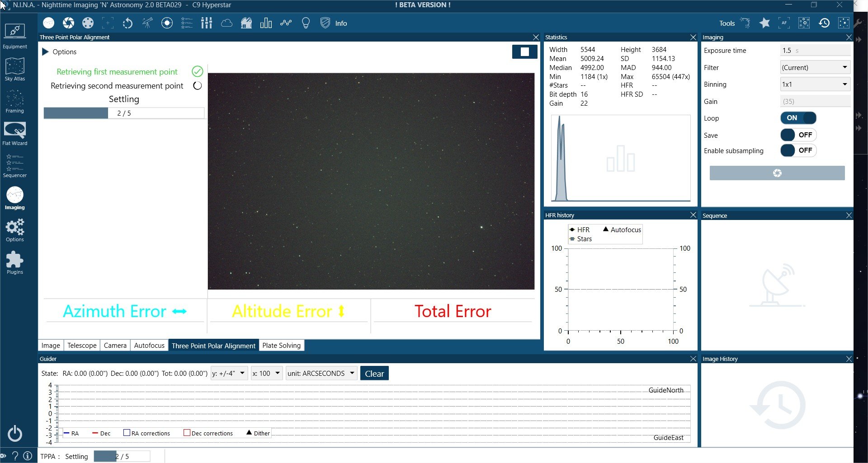Click the flat panel lightbulb icon
Image resolution: width=868 pixels, height=463 pixels.
[x=306, y=23]
